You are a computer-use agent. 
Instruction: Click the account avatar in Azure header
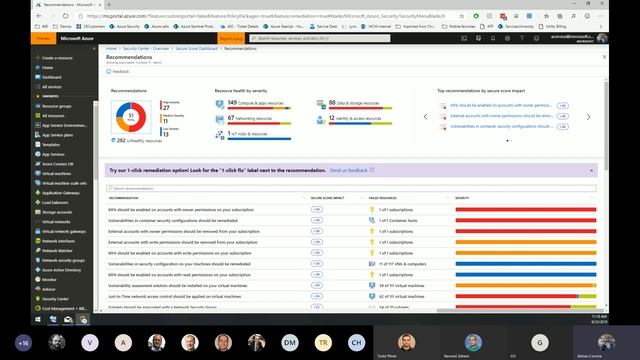[602, 38]
